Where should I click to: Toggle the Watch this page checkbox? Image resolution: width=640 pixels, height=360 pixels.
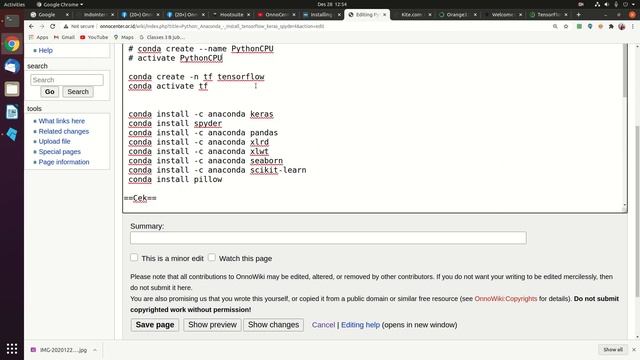(211, 257)
